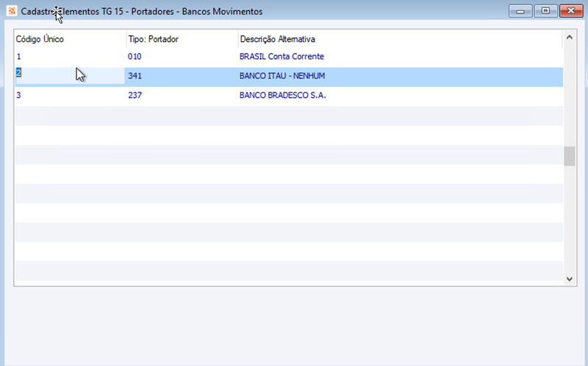Click the Tipo: Portador column header
588x366 pixels.
182,39
